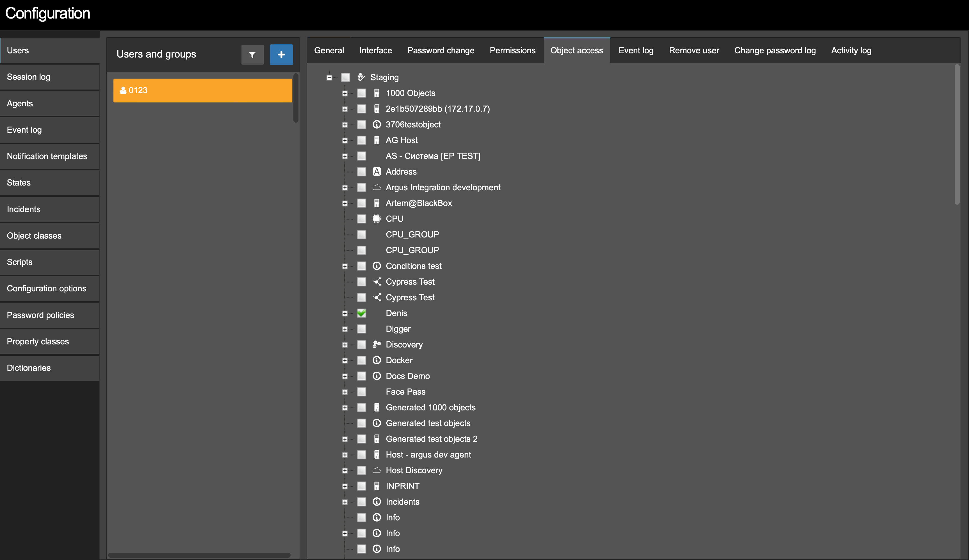
Task: Expand the Generated 1000 objects node
Action: coord(345,408)
